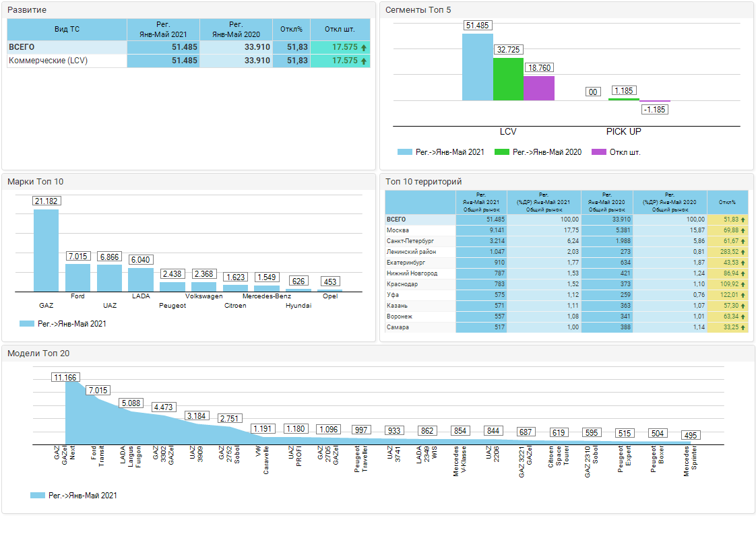The image size is (756, 534).
Task: Click the up arrow beside Ленинский район's 283,52
Action: (743, 252)
